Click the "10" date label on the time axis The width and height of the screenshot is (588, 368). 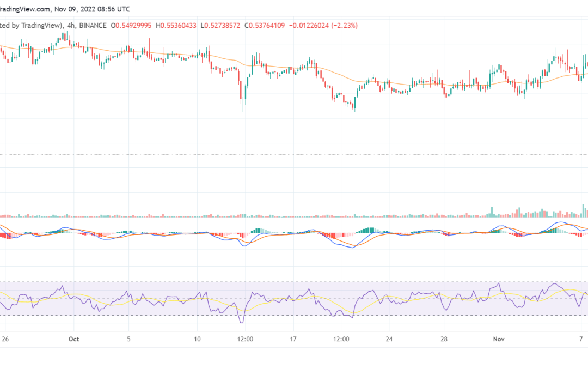pos(197,339)
